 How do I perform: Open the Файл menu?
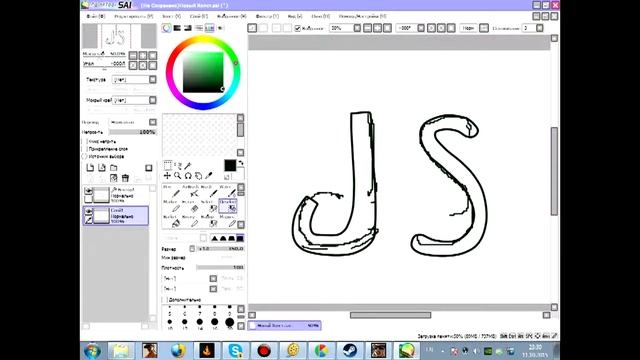point(96,16)
